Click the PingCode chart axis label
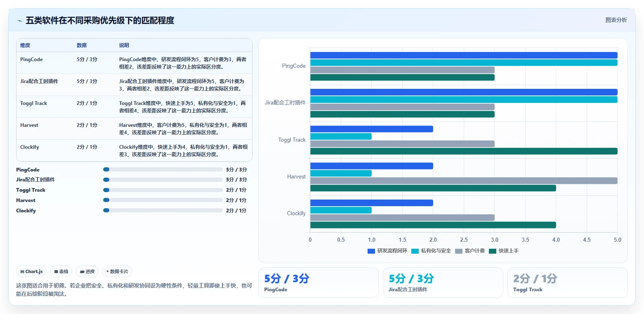The image size is (644, 314). tap(294, 66)
